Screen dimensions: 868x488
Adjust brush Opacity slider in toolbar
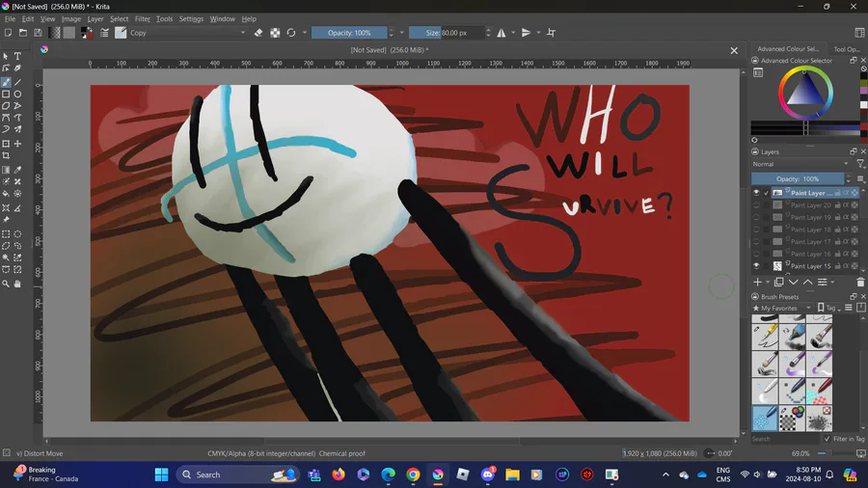coord(349,33)
